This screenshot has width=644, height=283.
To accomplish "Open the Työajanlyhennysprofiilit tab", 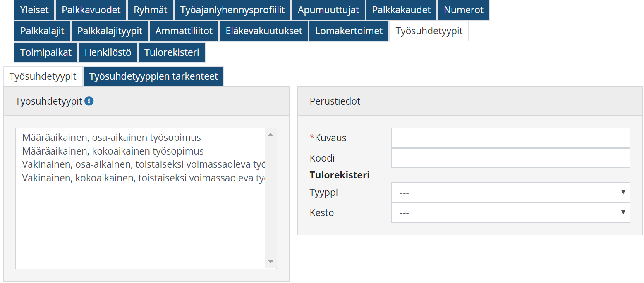I will pyautogui.click(x=232, y=10).
